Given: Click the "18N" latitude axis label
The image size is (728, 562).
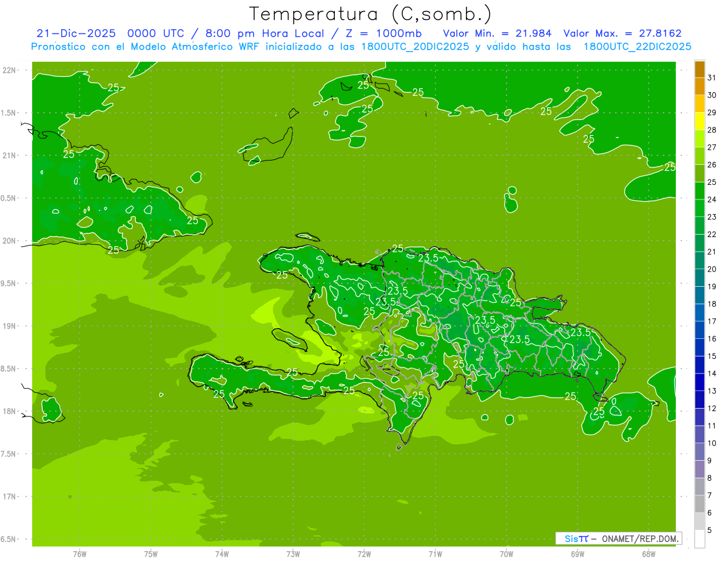Looking at the screenshot, I should 10,411.
